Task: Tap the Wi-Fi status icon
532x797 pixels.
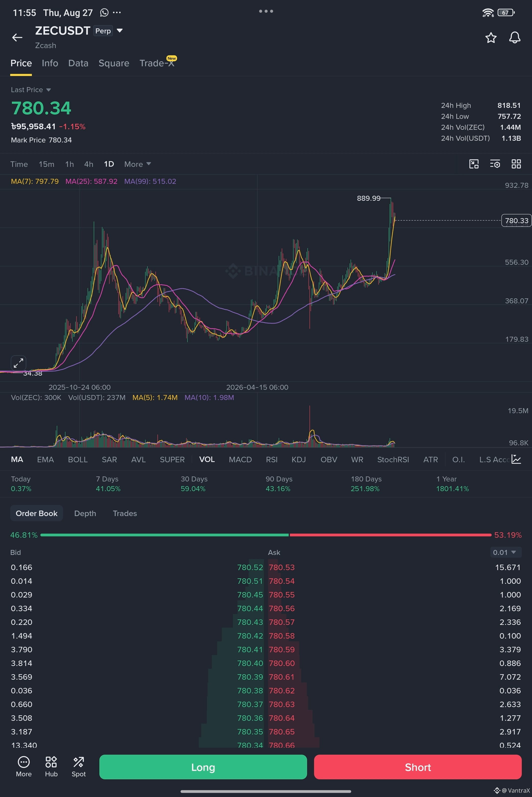Action: click(x=488, y=12)
